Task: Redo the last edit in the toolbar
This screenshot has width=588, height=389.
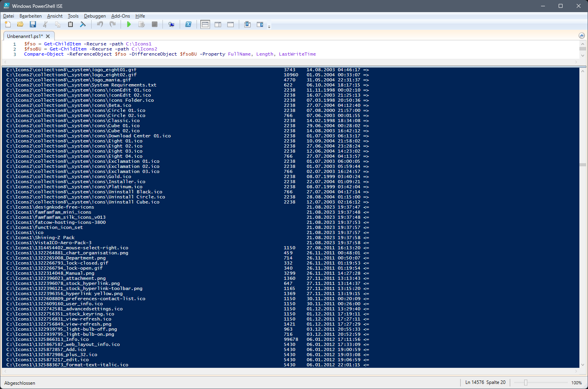Action: point(113,24)
